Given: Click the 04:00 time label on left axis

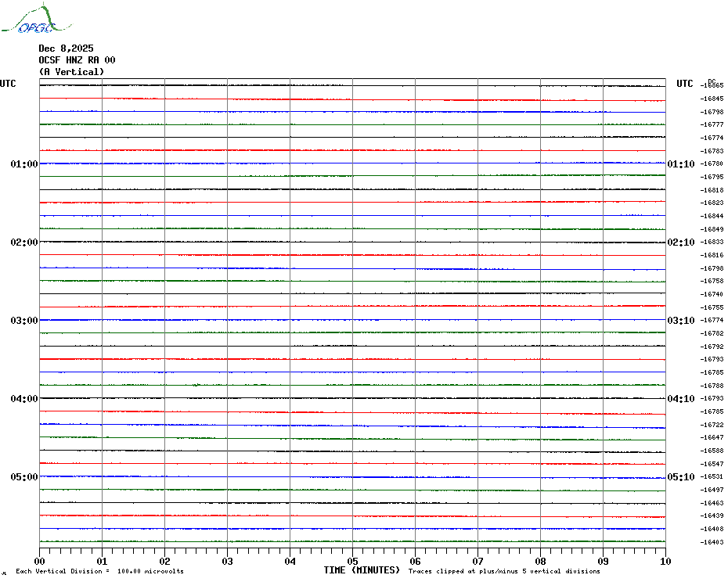Looking at the screenshot, I should click(24, 399).
